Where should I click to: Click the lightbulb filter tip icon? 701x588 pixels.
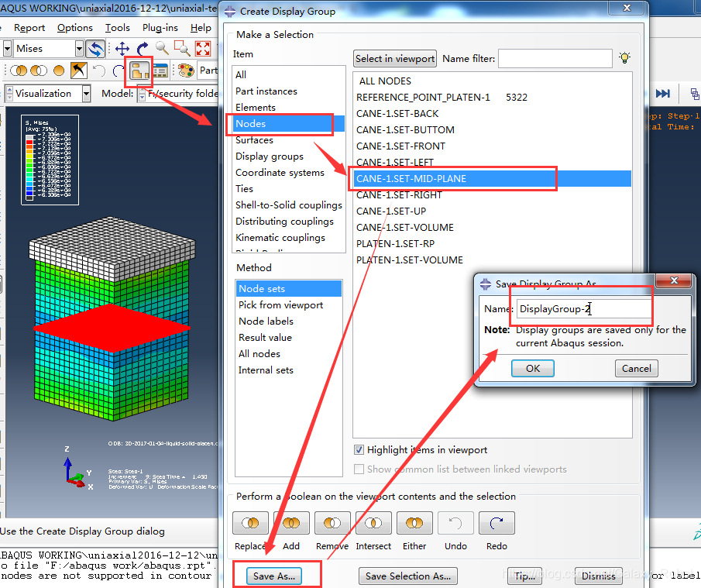(x=625, y=58)
